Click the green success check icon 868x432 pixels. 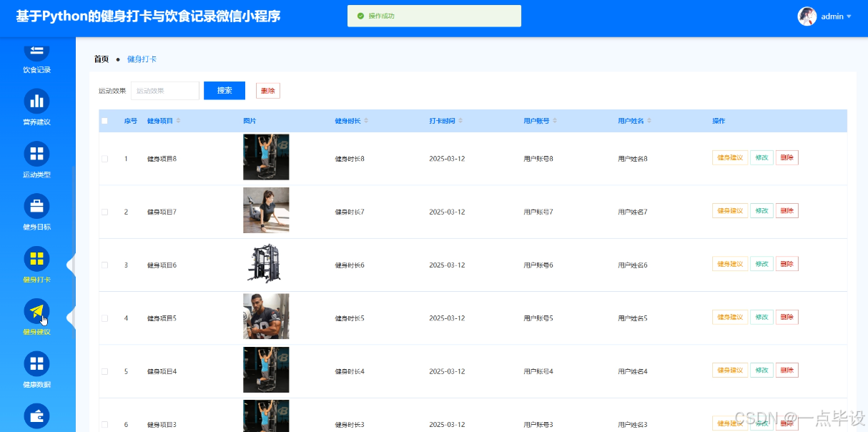[360, 16]
